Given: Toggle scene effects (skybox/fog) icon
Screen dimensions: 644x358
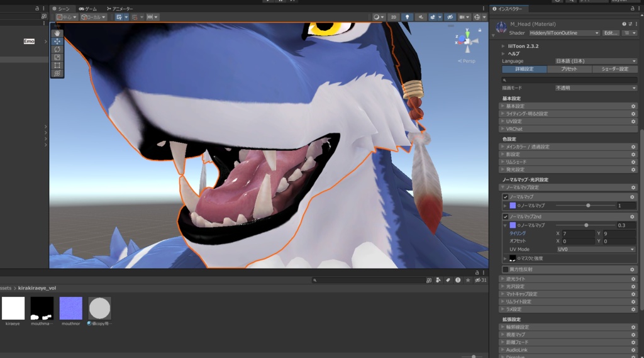Looking at the screenshot, I should pyautogui.click(x=433, y=17).
